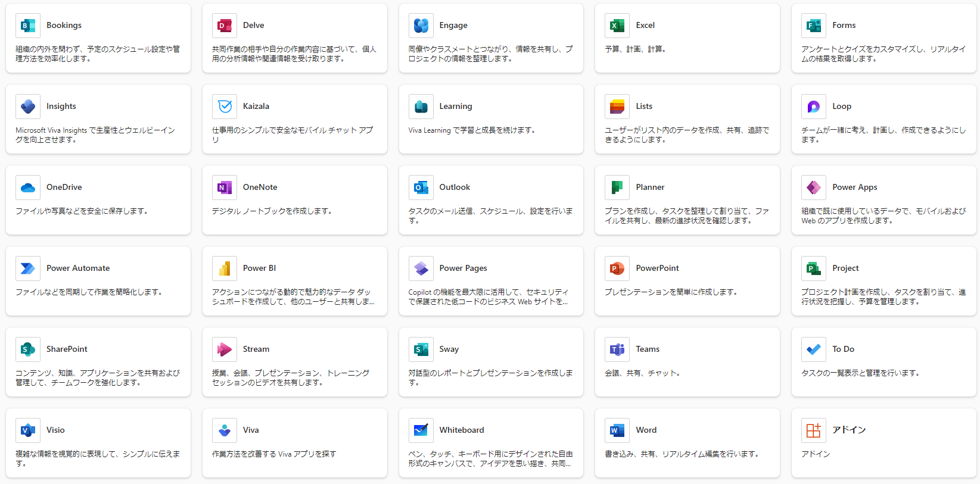Click the To Do description text

(x=861, y=373)
